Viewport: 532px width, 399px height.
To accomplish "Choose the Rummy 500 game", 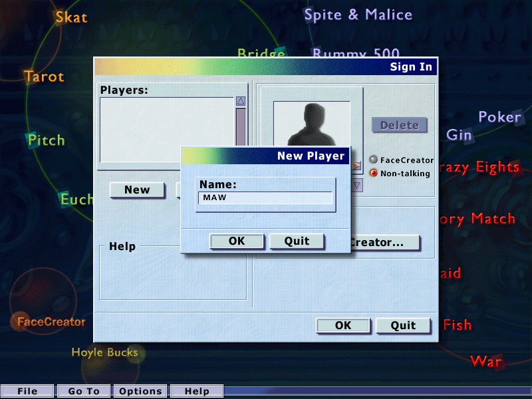I will pos(356,53).
